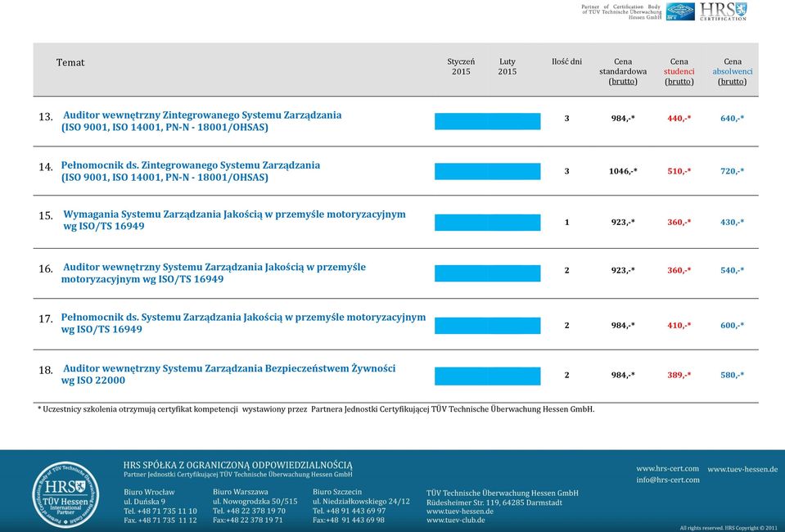Click Szczecin phone +48 91 443 69 97
Screen dimensions: 785x532
pos(349,511)
